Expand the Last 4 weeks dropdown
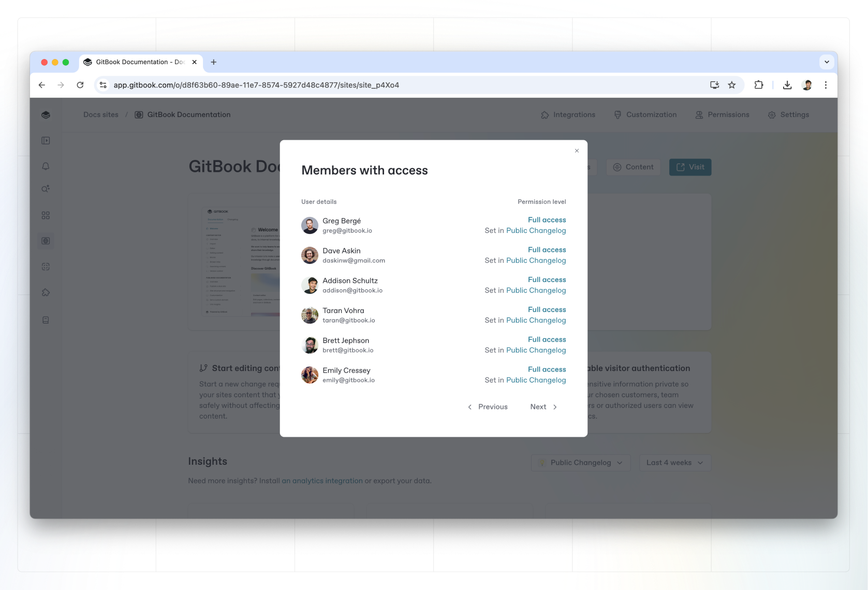This screenshot has width=868, height=590. click(675, 463)
